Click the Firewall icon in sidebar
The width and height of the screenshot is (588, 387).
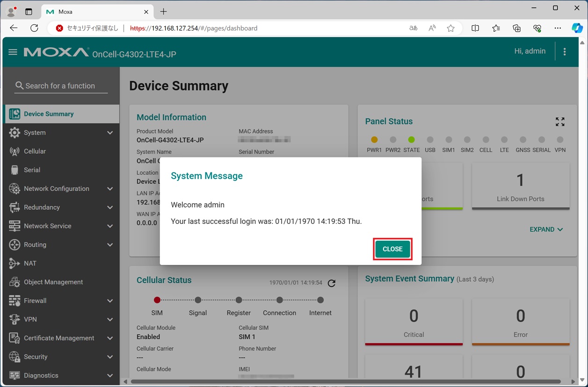[x=15, y=301]
